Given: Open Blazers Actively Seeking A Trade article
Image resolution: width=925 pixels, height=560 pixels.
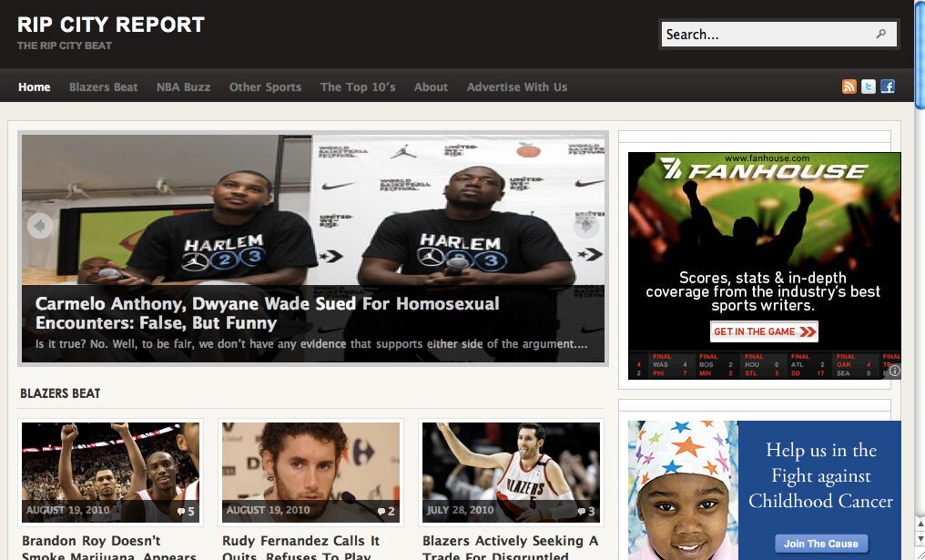Looking at the screenshot, I should [511, 549].
